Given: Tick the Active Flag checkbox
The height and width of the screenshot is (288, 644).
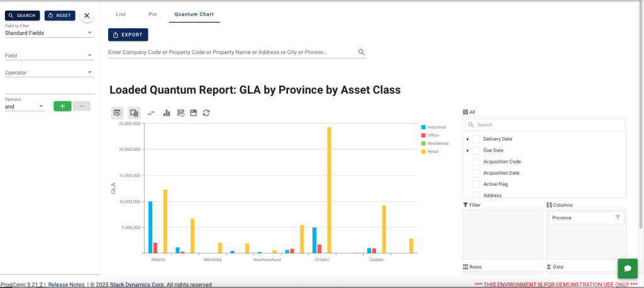Looking at the screenshot, I should pyautogui.click(x=476, y=184).
